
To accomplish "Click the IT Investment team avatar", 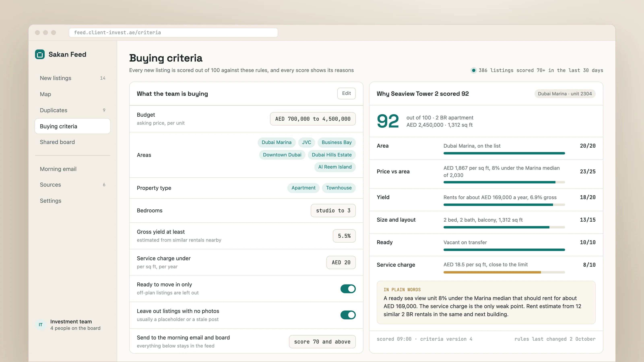I will click(x=40, y=325).
